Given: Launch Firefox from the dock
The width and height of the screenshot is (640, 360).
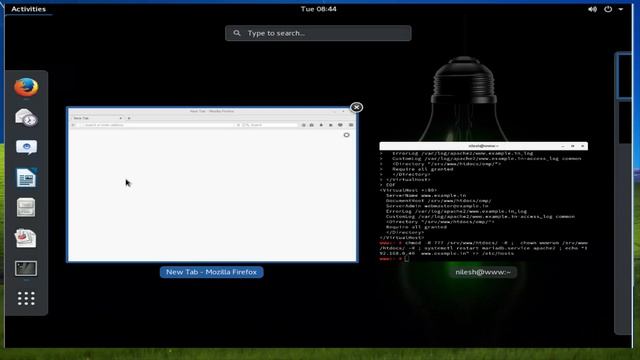Looking at the screenshot, I should (26, 87).
